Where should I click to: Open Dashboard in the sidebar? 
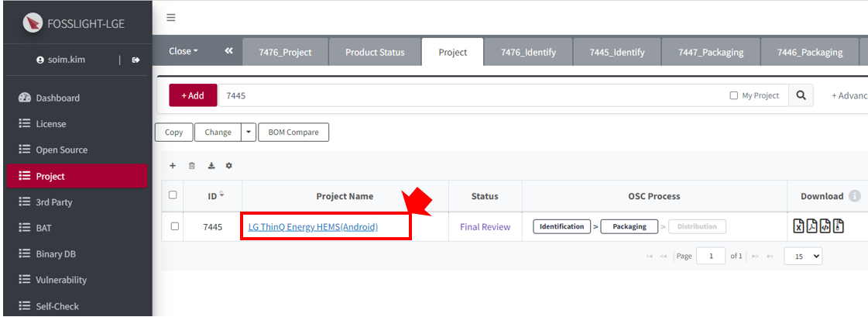click(x=77, y=98)
